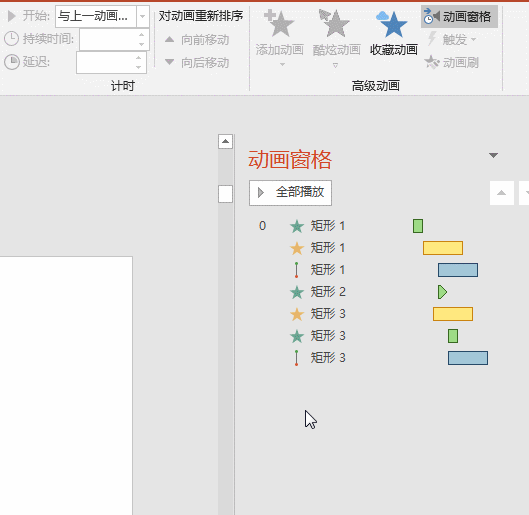Click the vertical scrollbar thumb
The image size is (529, 515).
point(225,194)
